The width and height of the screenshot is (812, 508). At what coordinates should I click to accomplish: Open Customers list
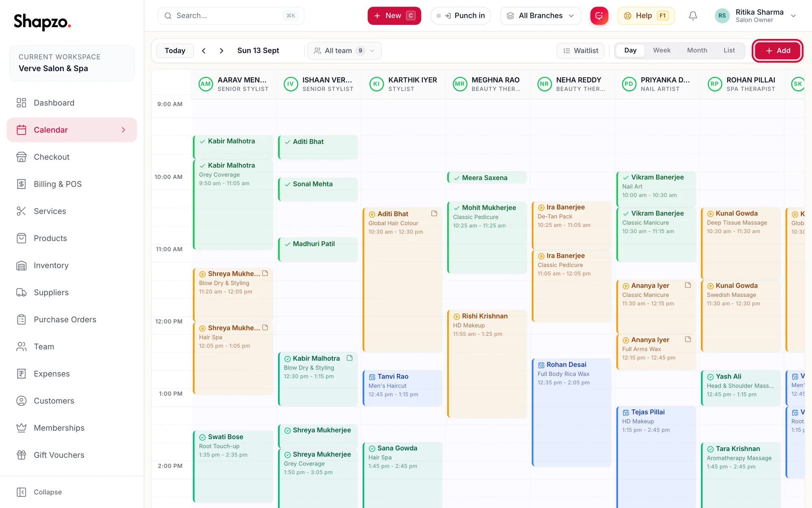pyautogui.click(x=72, y=401)
